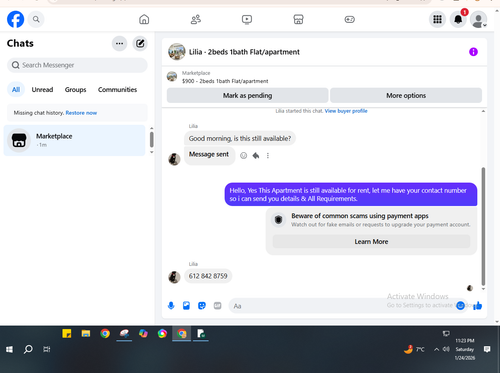This screenshot has width=500, height=373.
Task: Reply to the 'Message sent' message
Action: click(256, 155)
